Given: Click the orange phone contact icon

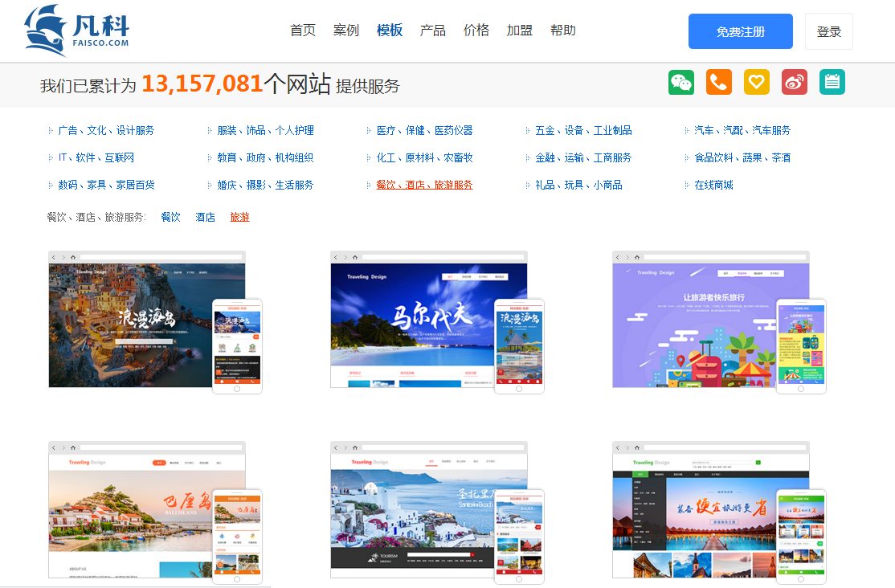Looking at the screenshot, I should [x=719, y=82].
